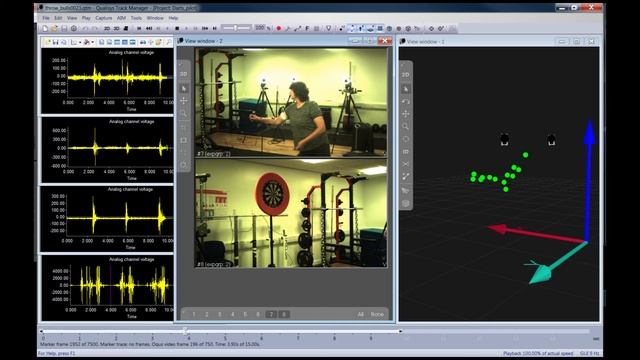640x360 pixels.
Task: Open the Play menu
Action: pos(86,18)
